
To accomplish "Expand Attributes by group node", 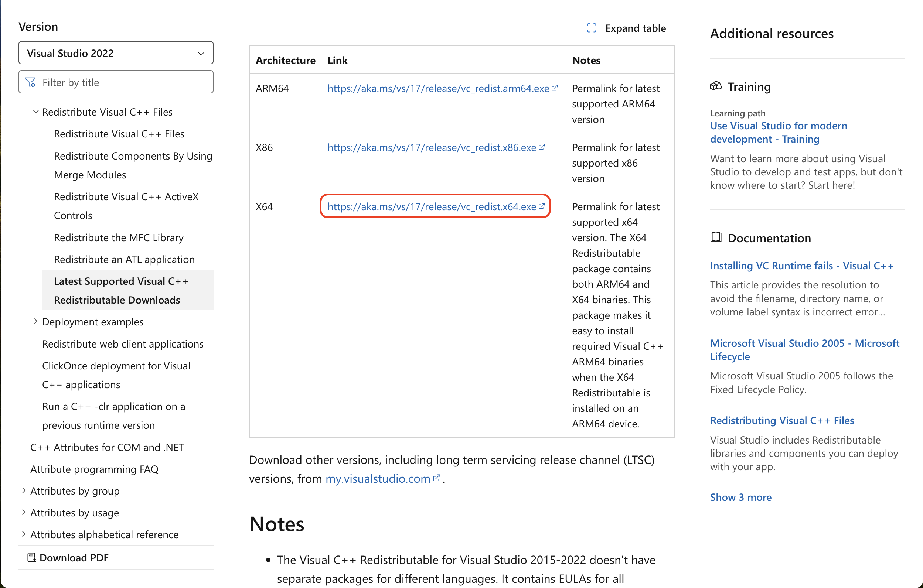I will [x=24, y=490].
